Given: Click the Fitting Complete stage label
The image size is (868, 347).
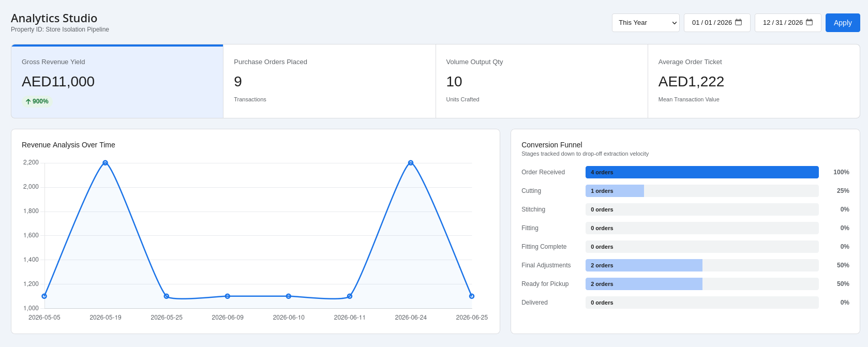Looking at the screenshot, I should pos(544,247).
